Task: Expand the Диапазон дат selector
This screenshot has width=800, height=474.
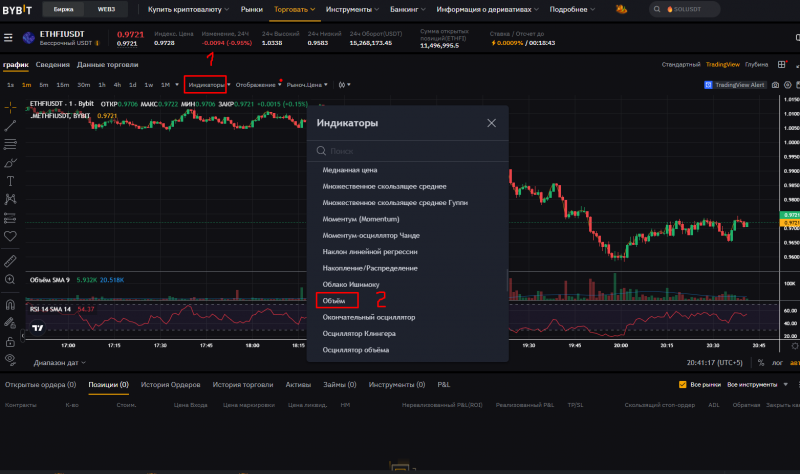Action: click(60, 362)
